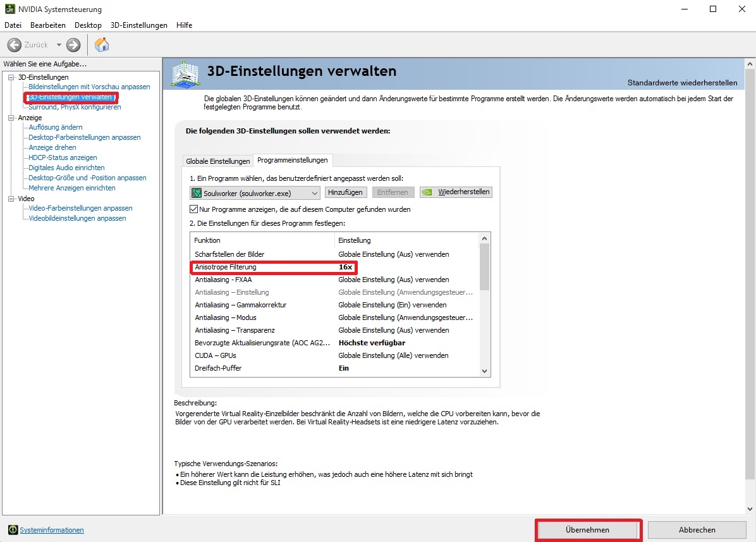The width and height of the screenshot is (756, 542).
Task: Open the back history dropdown arrow
Action: tap(59, 45)
